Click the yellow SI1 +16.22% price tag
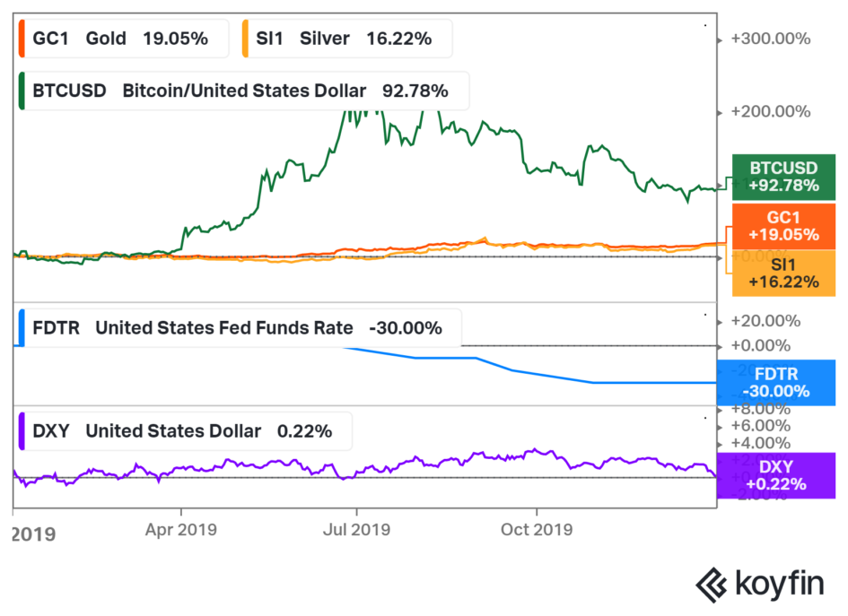 point(784,273)
